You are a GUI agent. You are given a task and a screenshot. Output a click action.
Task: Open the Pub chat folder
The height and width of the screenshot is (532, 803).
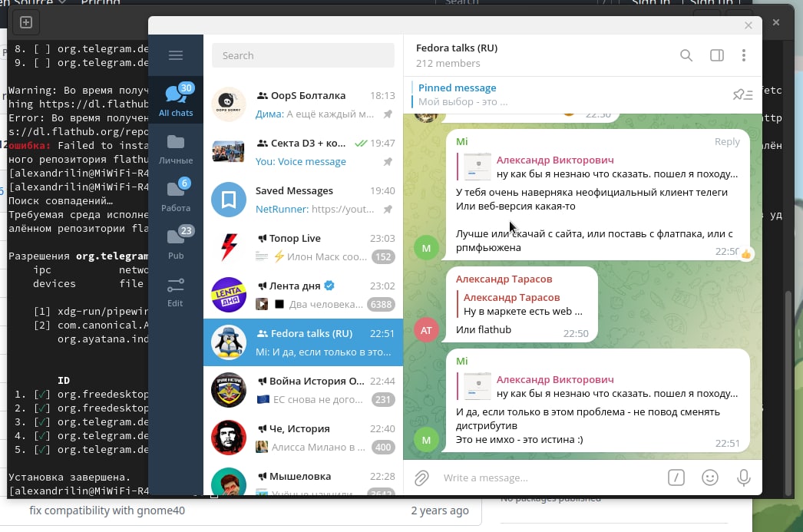tap(176, 243)
